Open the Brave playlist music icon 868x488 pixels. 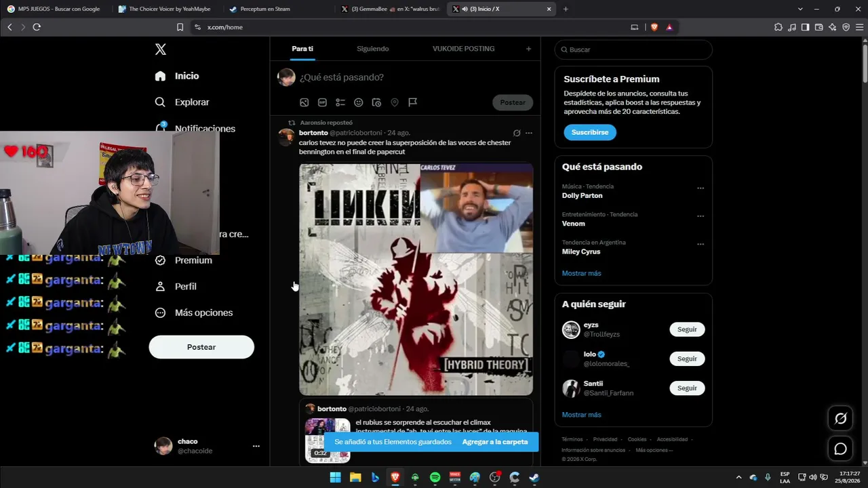[x=792, y=27]
